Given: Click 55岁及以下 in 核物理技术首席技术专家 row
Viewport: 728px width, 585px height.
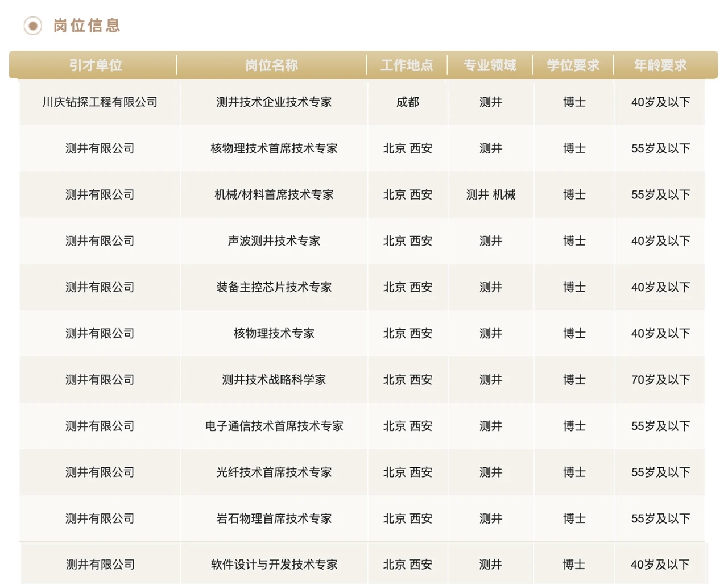Looking at the screenshot, I should pyautogui.click(x=660, y=148).
